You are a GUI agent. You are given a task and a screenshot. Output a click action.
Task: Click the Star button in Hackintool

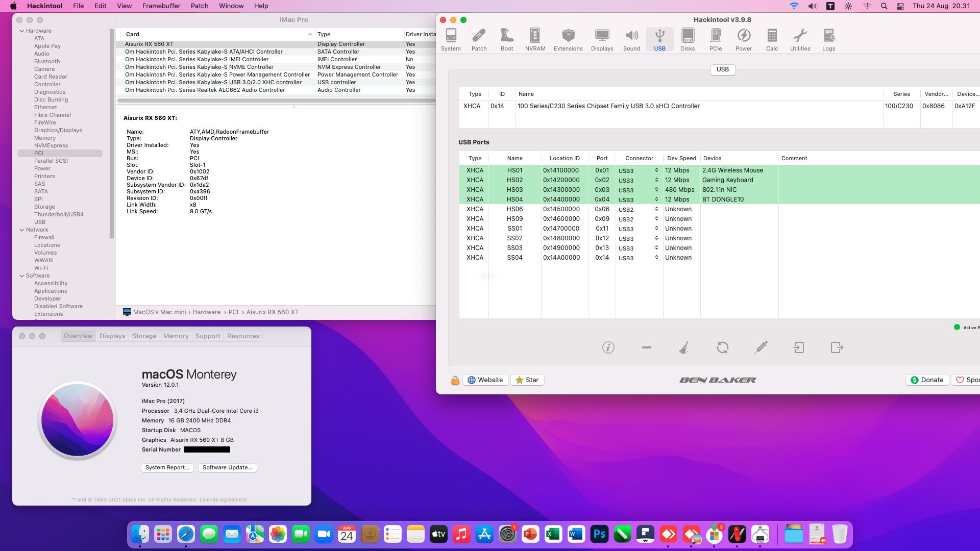tap(527, 380)
